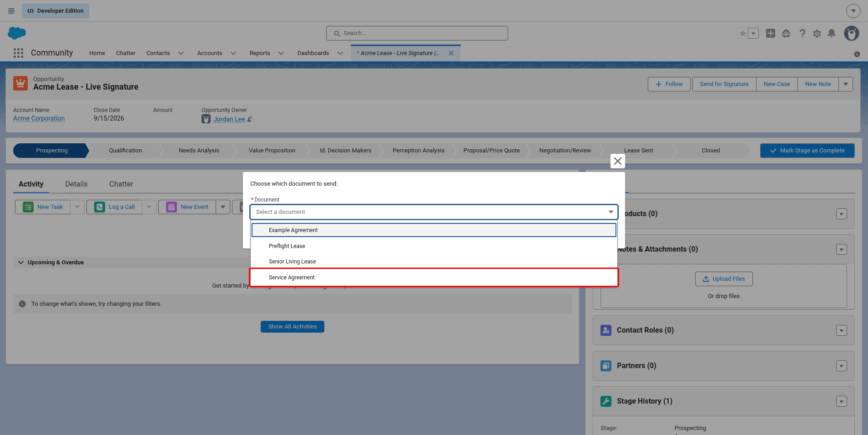Choose Senior Living Lease option
868x435 pixels.
pyautogui.click(x=434, y=262)
